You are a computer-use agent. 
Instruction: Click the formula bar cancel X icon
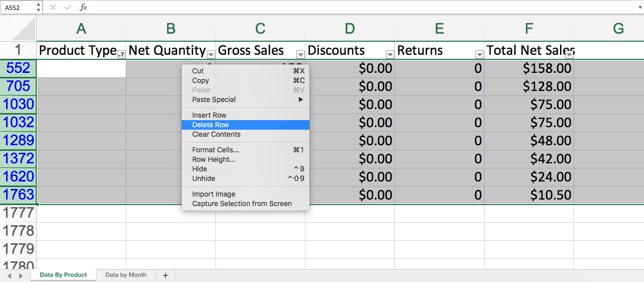tap(53, 8)
